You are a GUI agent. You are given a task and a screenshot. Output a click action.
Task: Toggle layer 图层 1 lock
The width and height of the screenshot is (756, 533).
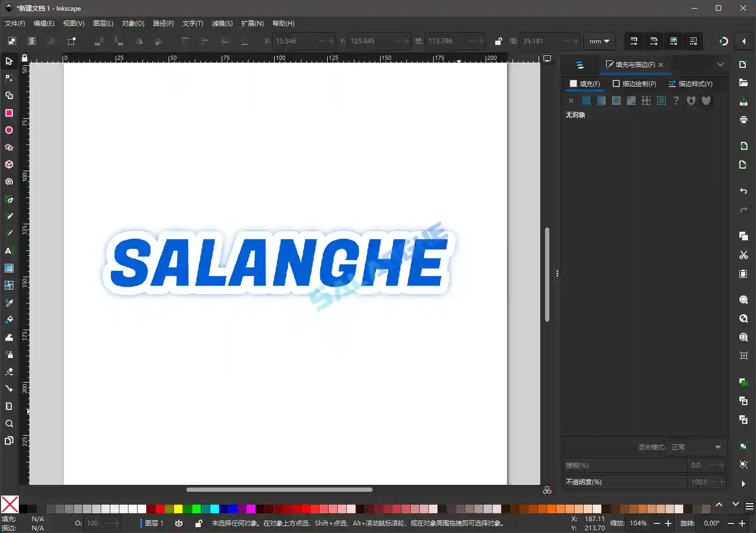coord(199,523)
